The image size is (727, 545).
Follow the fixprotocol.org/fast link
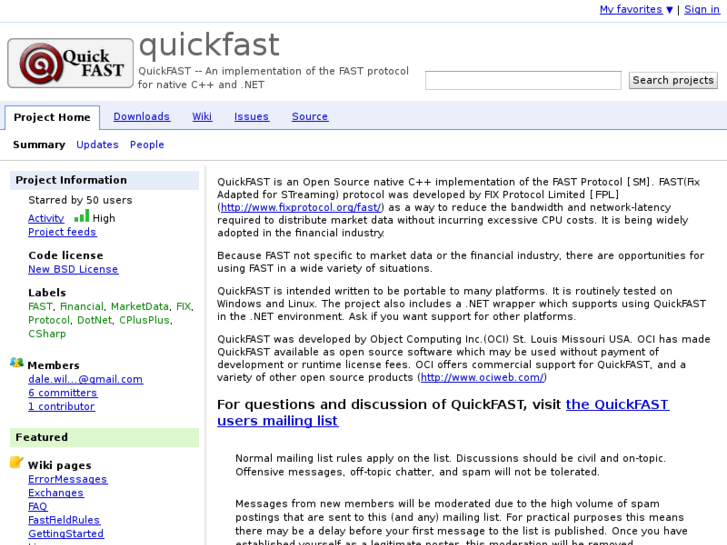(x=301, y=207)
